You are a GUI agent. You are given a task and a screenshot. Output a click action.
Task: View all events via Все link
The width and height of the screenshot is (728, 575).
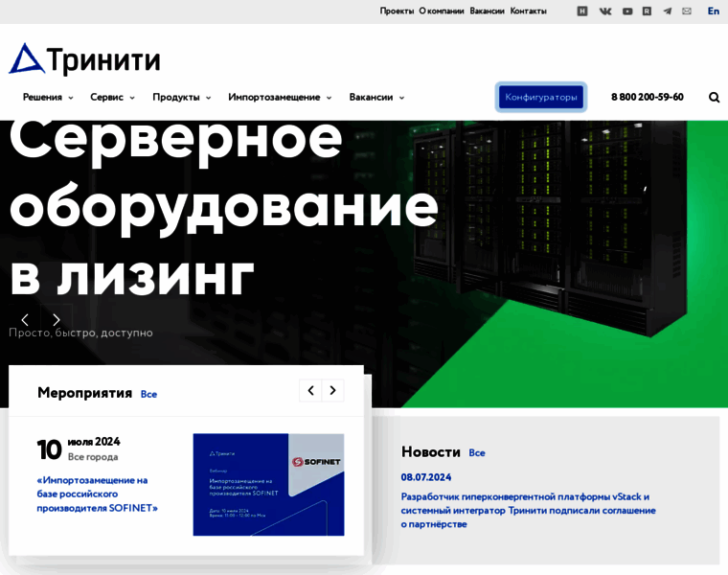(x=148, y=394)
